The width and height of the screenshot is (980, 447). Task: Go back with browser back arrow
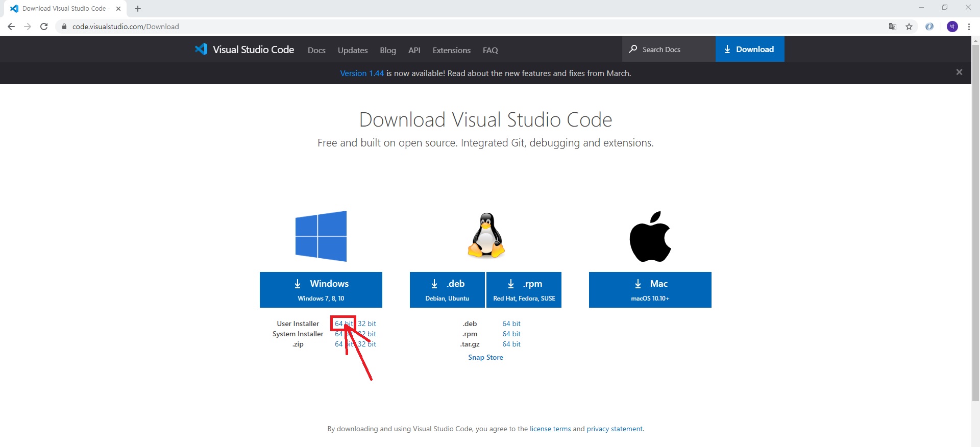(x=11, y=27)
